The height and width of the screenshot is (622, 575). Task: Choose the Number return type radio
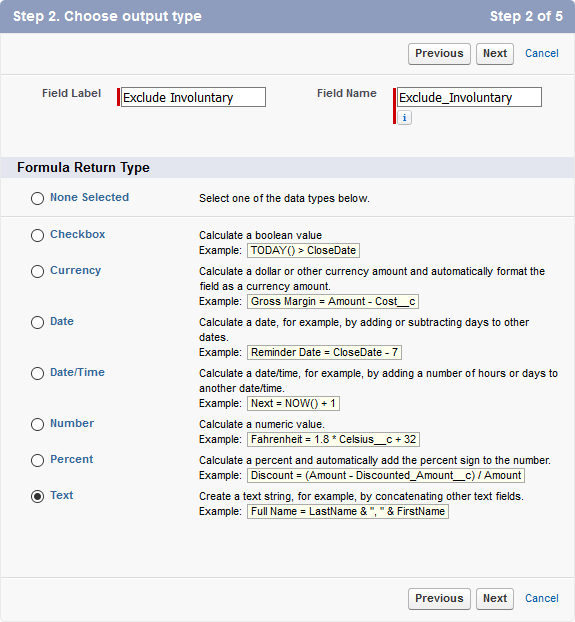37,424
